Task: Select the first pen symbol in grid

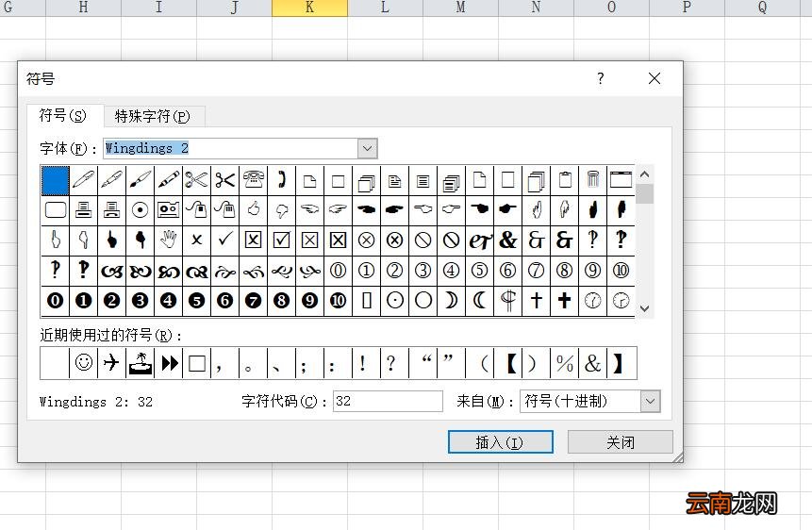Action: tap(83, 180)
